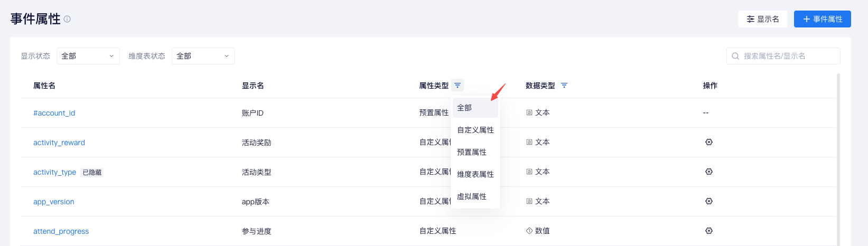Open settings gear for app_version row
The height and width of the screenshot is (246, 868).
click(x=709, y=201)
